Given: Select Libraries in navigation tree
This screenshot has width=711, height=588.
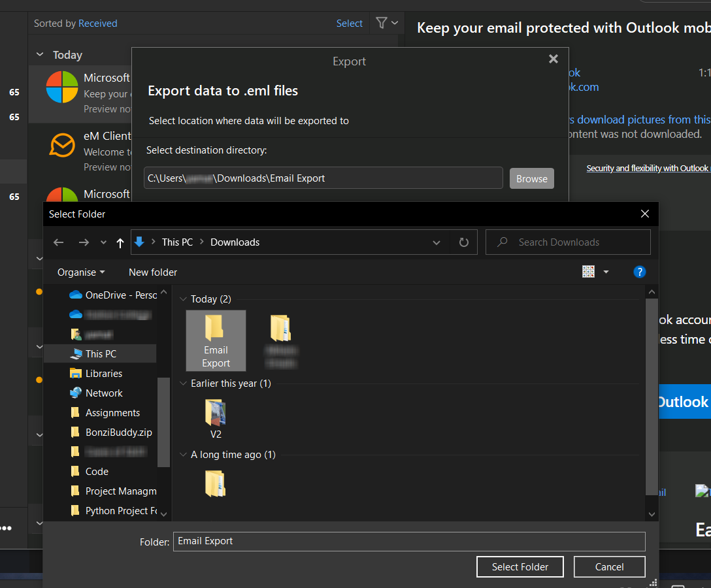Looking at the screenshot, I should [x=96, y=374].
